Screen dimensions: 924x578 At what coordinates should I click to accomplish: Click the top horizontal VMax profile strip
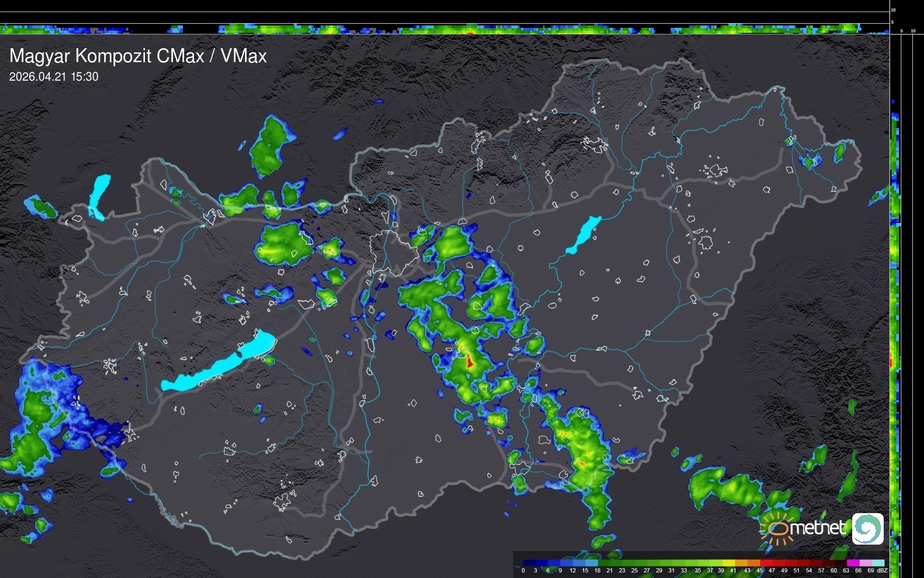pos(445,29)
